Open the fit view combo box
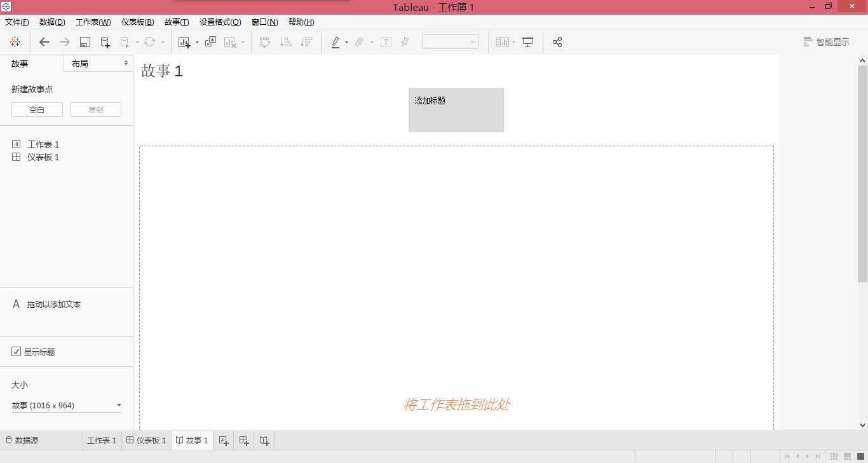The image size is (868, 463). tap(450, 42)
